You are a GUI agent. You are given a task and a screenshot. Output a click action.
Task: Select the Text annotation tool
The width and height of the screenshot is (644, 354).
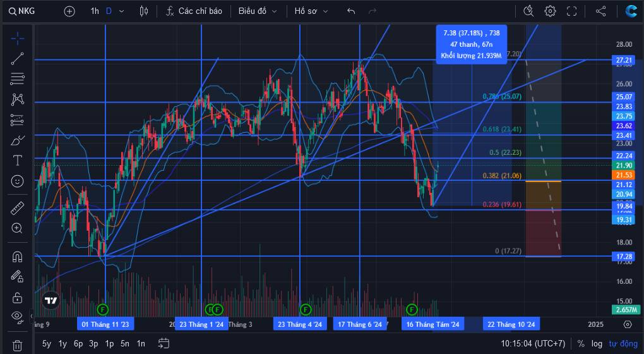click(x=17, y=161)
